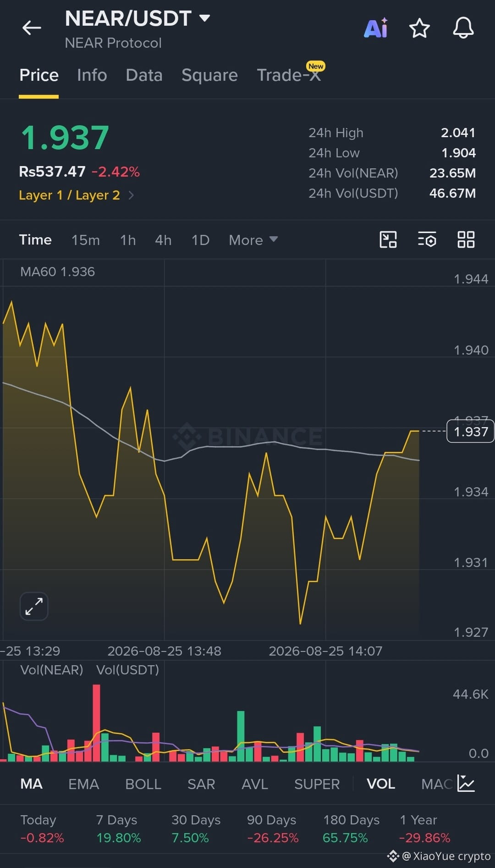495x868 pixels.
Task: Switch to the Data tab
Action: click(144, 75)
